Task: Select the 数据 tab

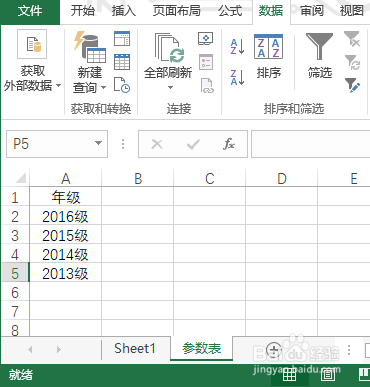Action: (x=271, y=11)
